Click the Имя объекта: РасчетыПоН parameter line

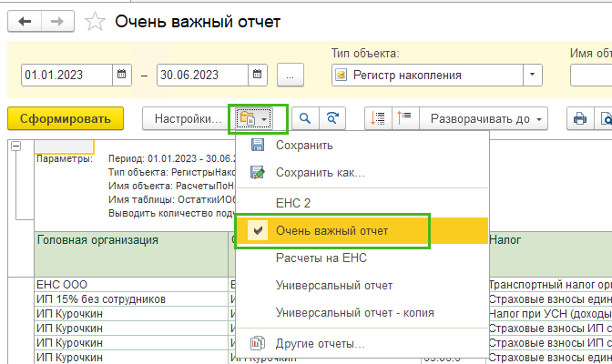point(172,187)
